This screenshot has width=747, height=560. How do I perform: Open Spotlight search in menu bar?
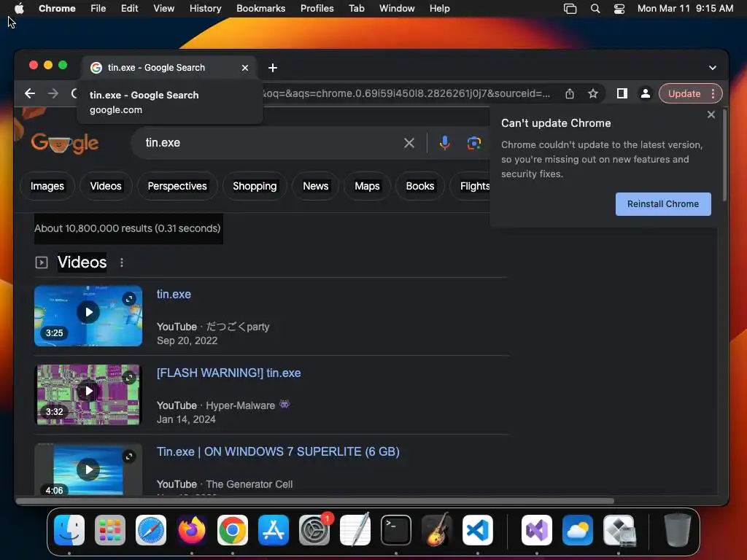(595, 9)
